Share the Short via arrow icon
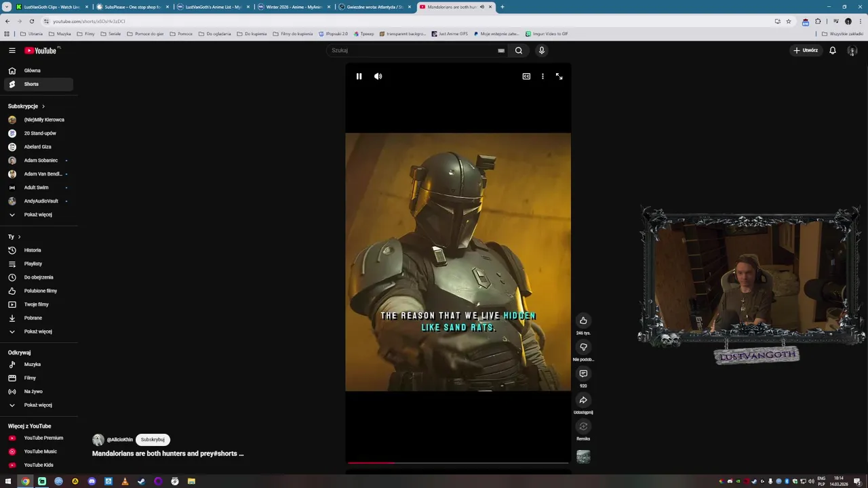 pyautogui.click(x=583, y=400)
